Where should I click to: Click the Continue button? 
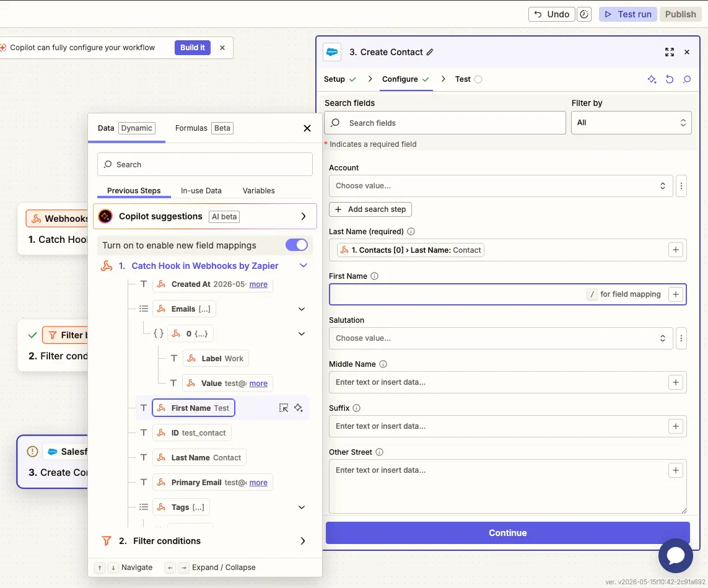pos(508,533)
